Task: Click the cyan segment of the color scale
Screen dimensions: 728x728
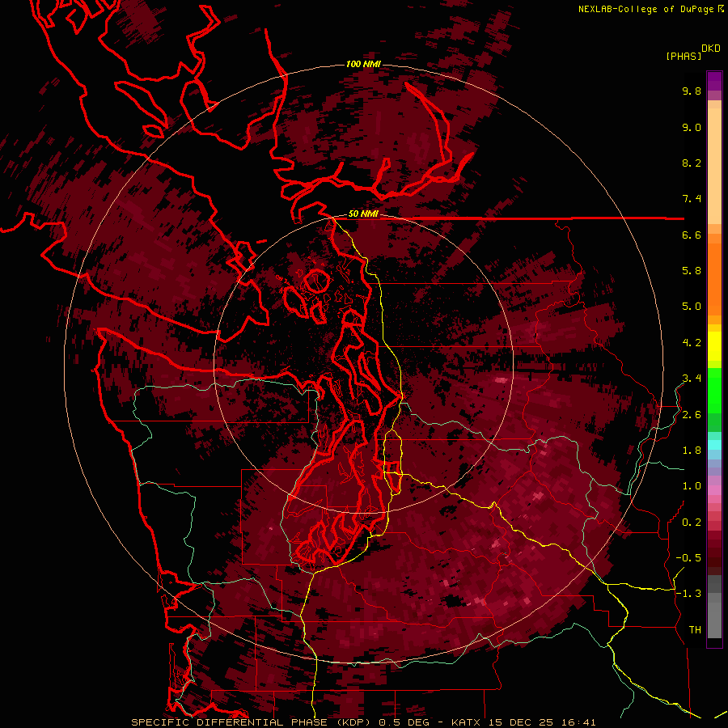Action: coord(714,445)
